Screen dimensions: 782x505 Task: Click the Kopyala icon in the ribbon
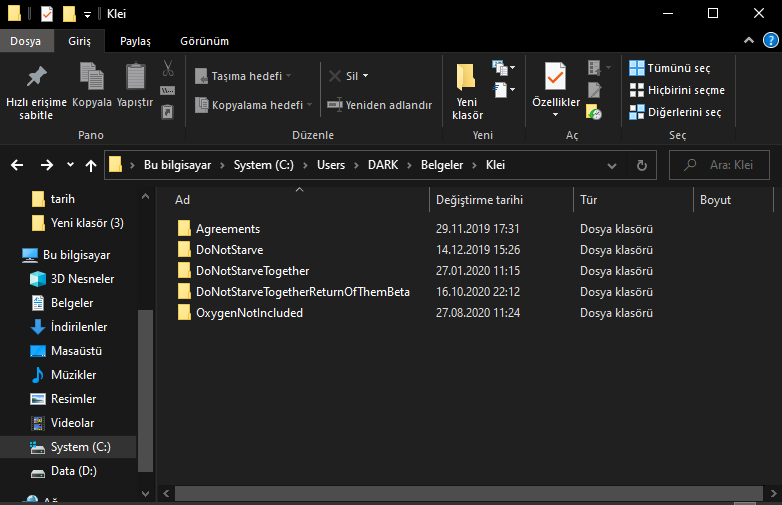click(x=92, y=77)
